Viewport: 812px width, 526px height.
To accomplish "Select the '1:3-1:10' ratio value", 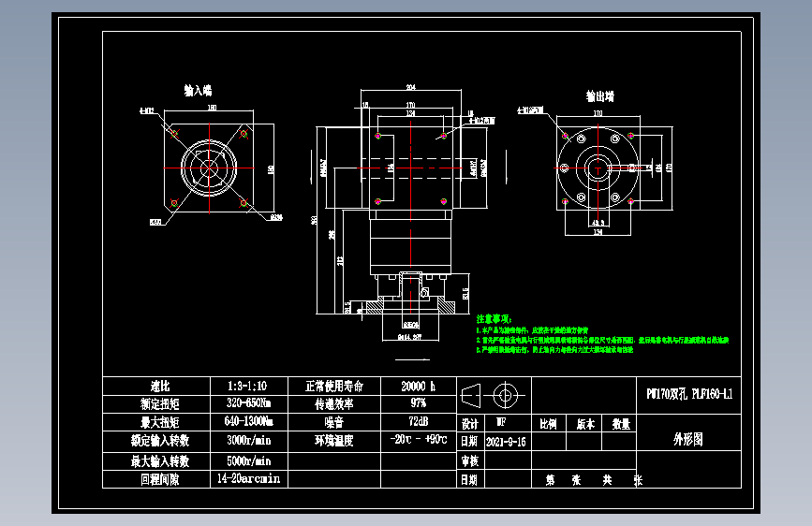I will [x=247, y=386].
